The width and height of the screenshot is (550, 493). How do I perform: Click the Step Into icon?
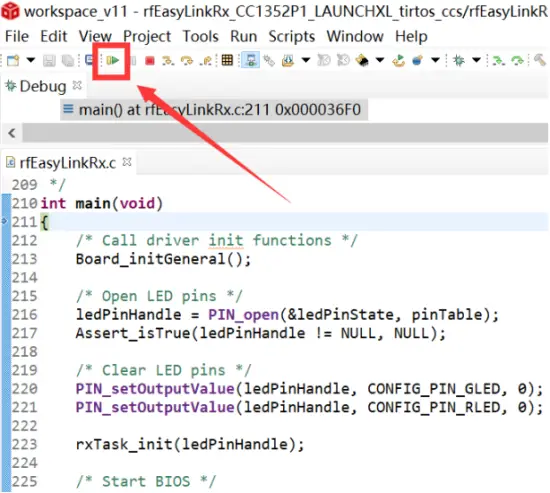(x=168, y=61)
